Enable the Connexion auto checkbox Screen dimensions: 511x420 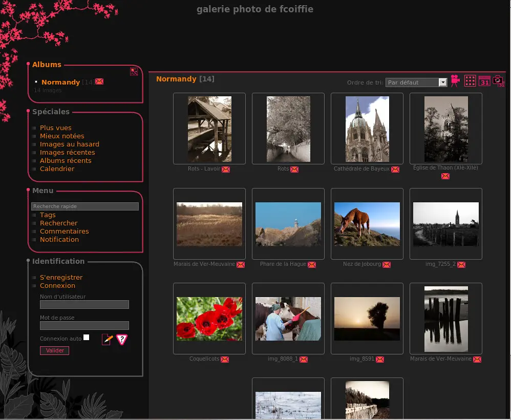tap(87, 337)
